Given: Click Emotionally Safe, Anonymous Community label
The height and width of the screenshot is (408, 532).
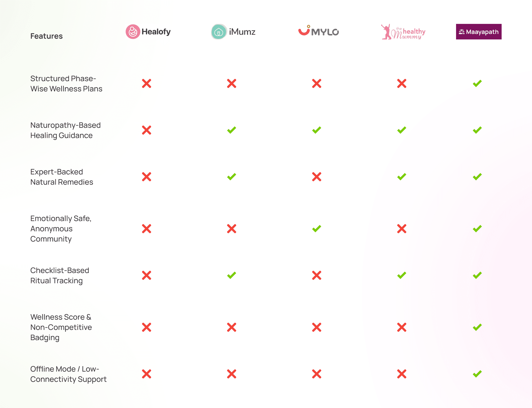Looking at the screenshot, I should pyautogui.click(x=61, y=228).
